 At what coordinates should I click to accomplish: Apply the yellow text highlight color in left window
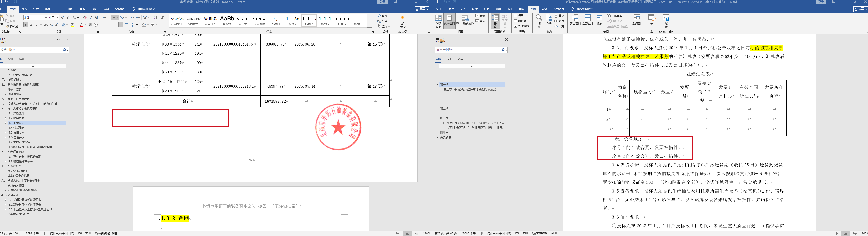pos(72,25)
